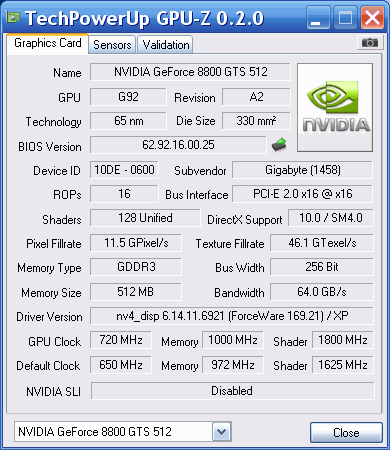The width and height of the screenshot is (390, 450).
Task: Click the NVIDIA SLI label
Action: click(x=54, y=392)
